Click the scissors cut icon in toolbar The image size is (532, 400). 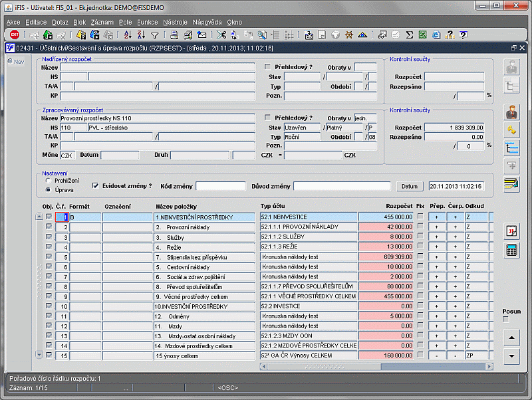click(221, 35)
